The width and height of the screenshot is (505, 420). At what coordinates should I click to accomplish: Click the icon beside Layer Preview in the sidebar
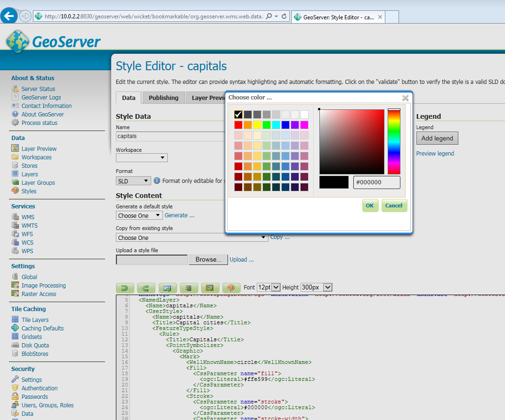pos(15,148)
